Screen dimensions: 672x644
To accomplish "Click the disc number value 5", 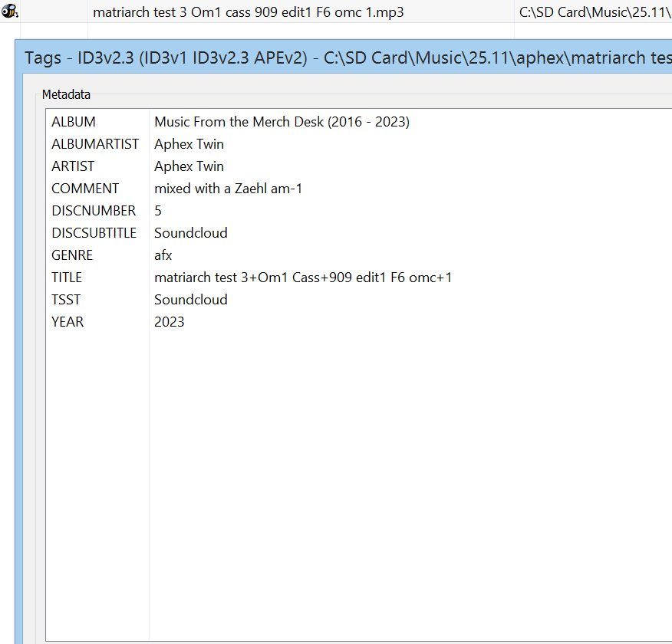I will pyautogui.click(x=158, y=211).
